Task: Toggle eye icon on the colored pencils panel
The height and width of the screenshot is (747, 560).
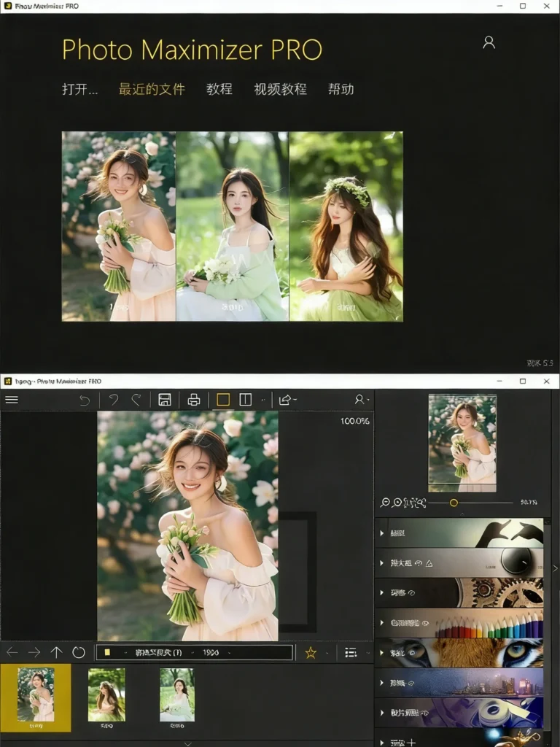Action: click(x=424, y=624)
